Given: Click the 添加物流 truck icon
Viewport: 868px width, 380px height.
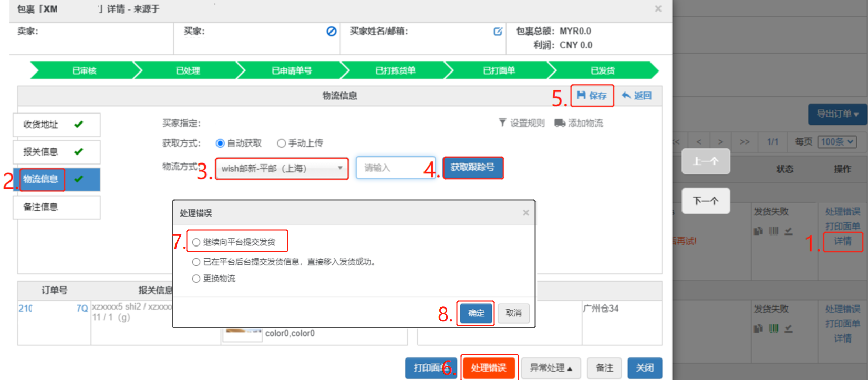Looking at the screenshot, I should [x=560, y=122].
